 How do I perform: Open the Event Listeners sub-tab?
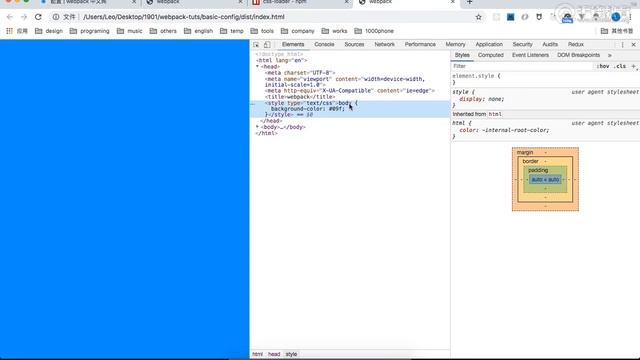530,55
